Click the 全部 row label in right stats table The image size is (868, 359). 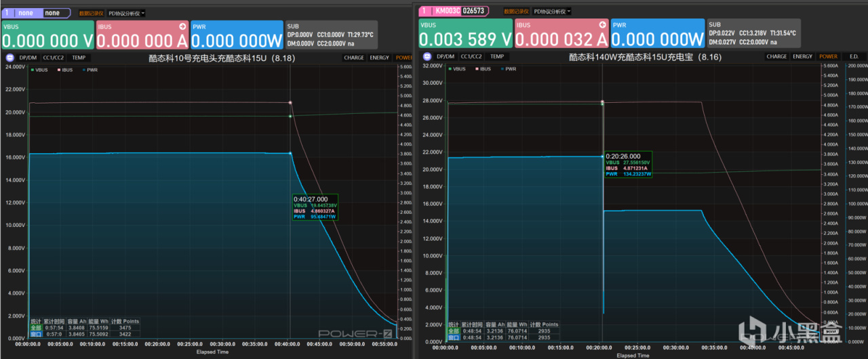tap(454, 331)
